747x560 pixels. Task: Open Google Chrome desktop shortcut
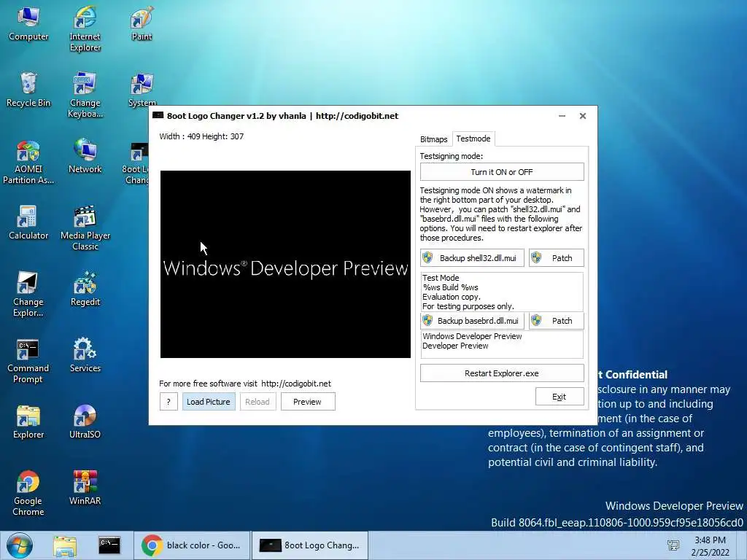click(28, 494)
